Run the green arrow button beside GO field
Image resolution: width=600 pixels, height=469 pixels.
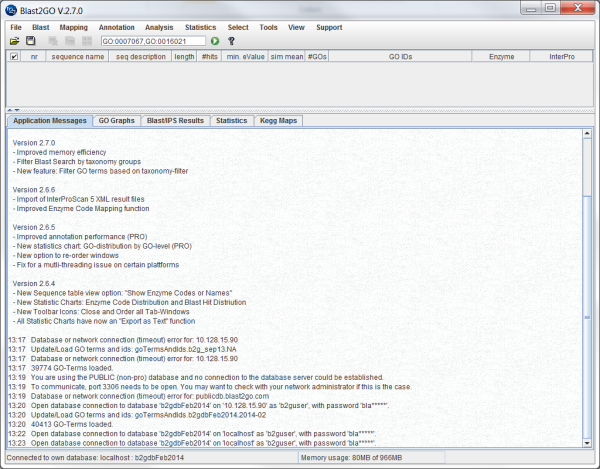(x=215, y=41)
